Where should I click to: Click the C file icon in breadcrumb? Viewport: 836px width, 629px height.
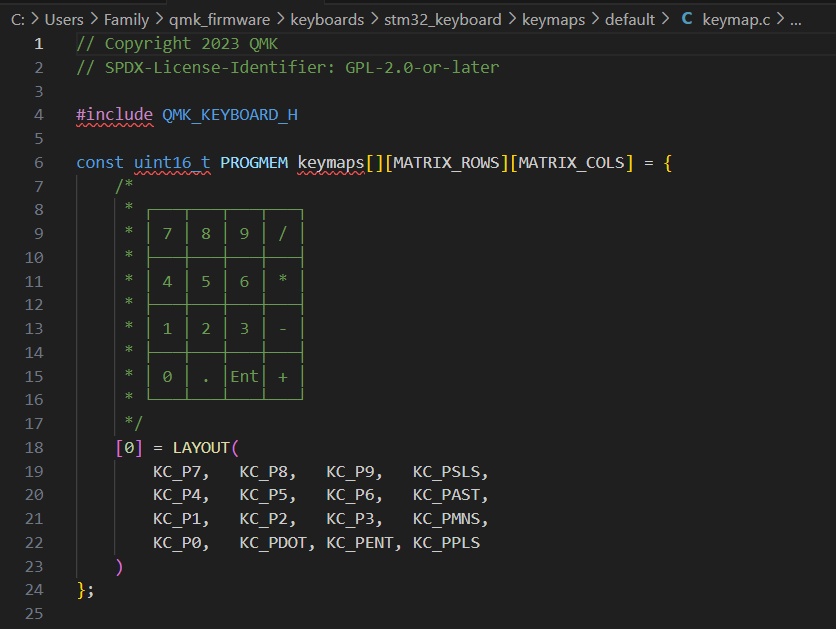click(686, 20)
